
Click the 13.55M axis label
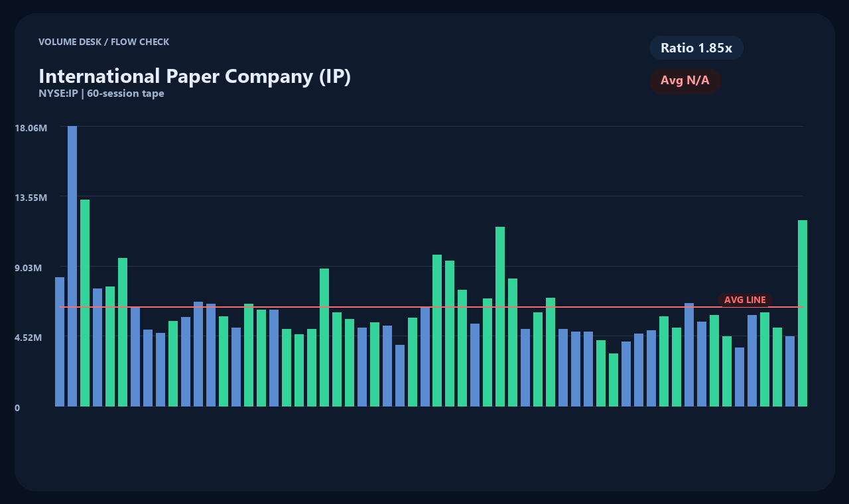(31, 198)
